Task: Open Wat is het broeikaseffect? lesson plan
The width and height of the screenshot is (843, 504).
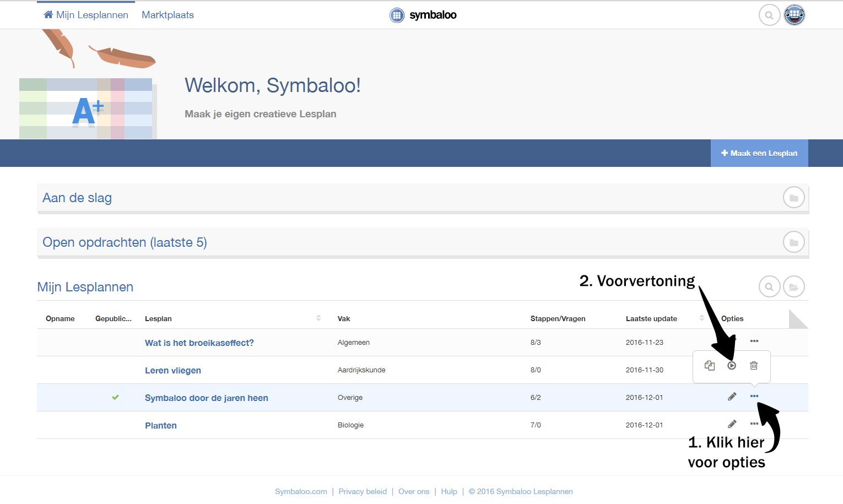Action: 199,343
